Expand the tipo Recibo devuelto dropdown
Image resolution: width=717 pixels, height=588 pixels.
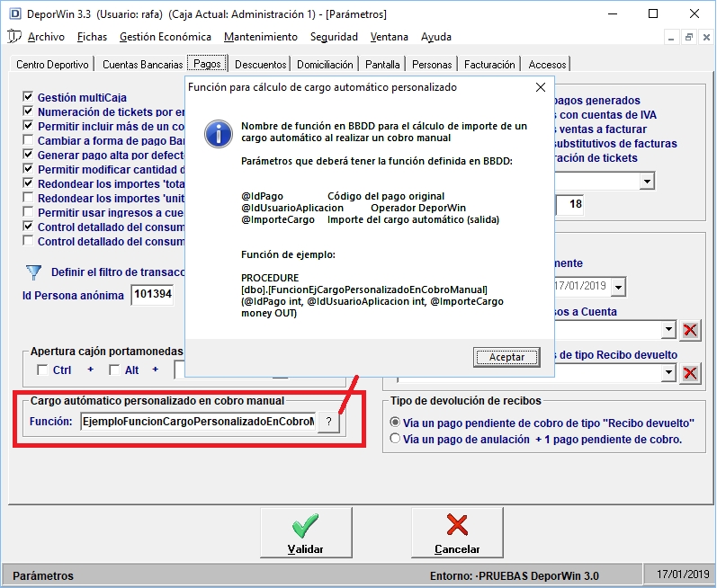[x=668, y=373]
